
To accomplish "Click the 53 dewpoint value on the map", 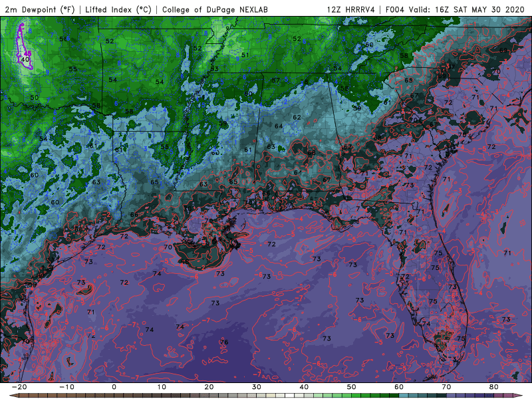I will tap(214, 69).
